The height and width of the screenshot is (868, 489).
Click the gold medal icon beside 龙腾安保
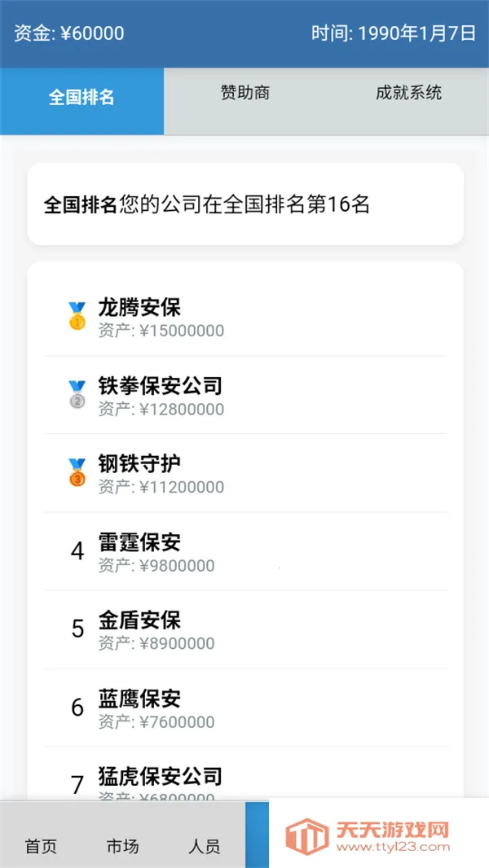(x=75, y=316)
